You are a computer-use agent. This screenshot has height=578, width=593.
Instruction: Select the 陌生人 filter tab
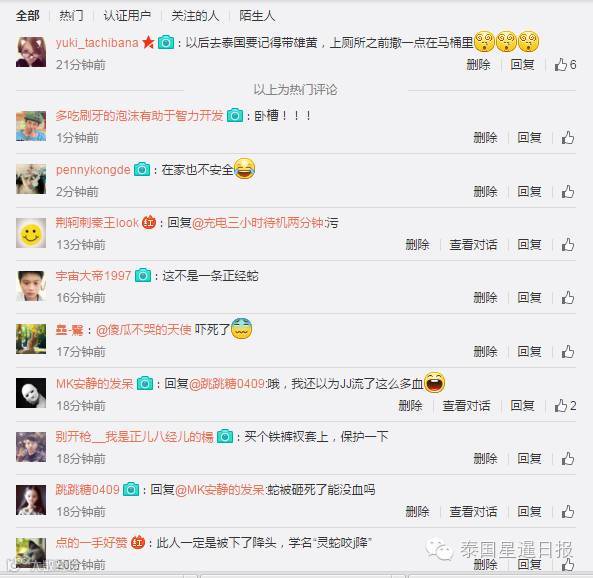257,16
